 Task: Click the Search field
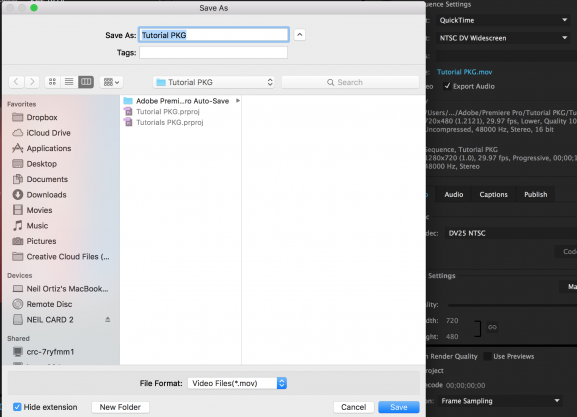tap(350, 82)
